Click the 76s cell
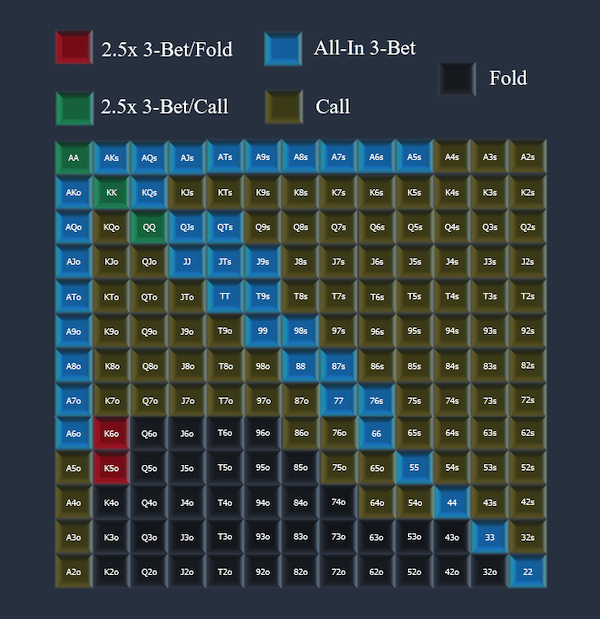600x619 pixels. point(377,401)
